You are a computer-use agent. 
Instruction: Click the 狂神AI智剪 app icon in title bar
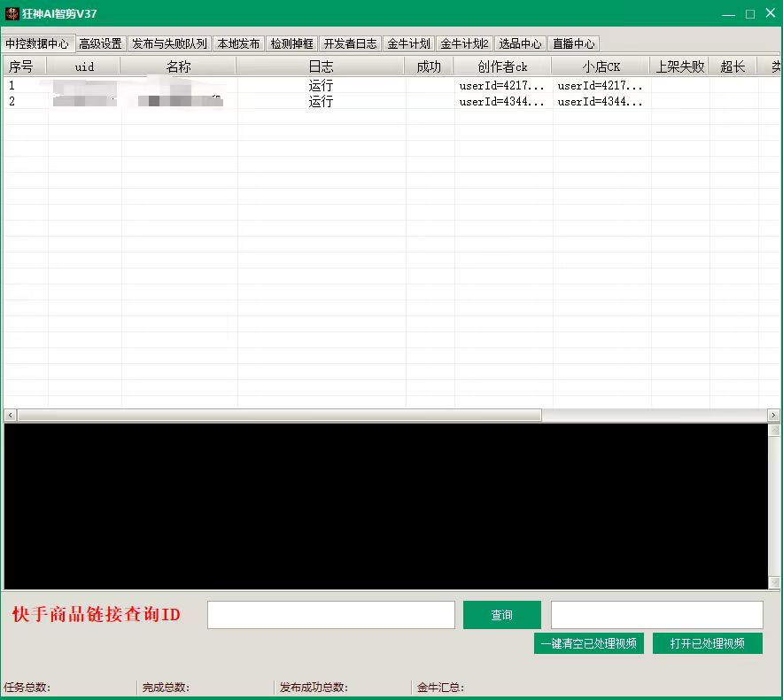pos(12,13)
